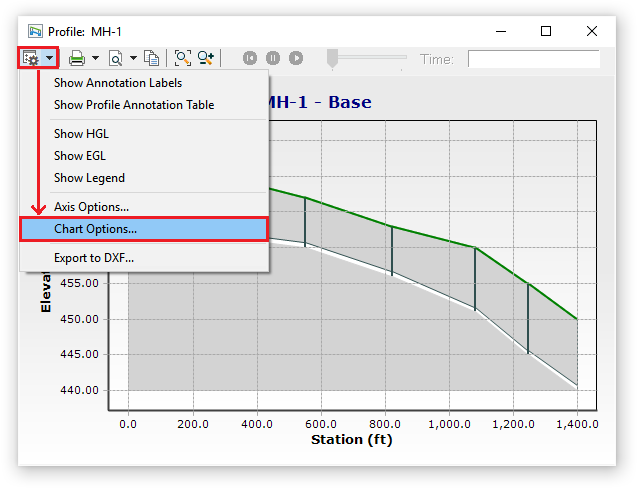Select the Zoom Window tool
Image resolution: width=639 pixels, height=488 pixels.
point(206,59)
